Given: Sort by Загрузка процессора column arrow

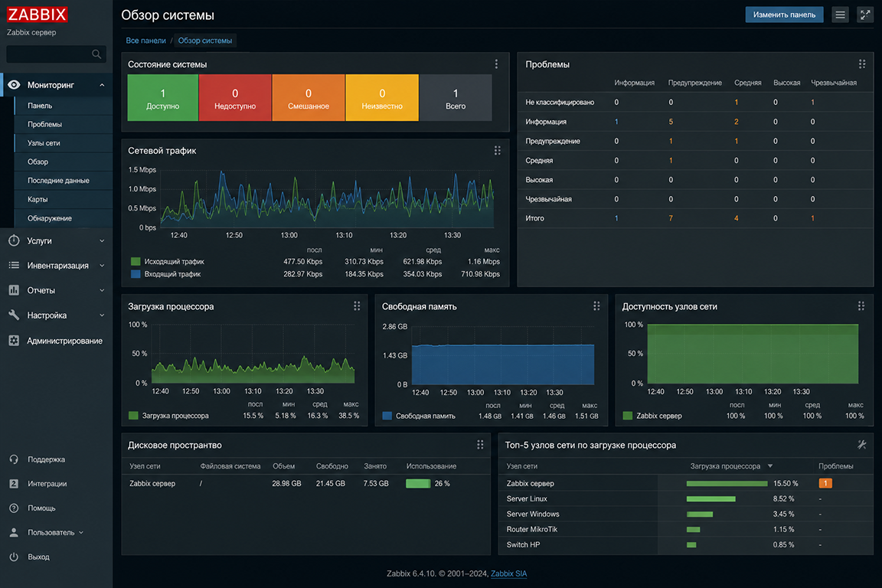Looking at the screenshot, I should coord(770,466).
